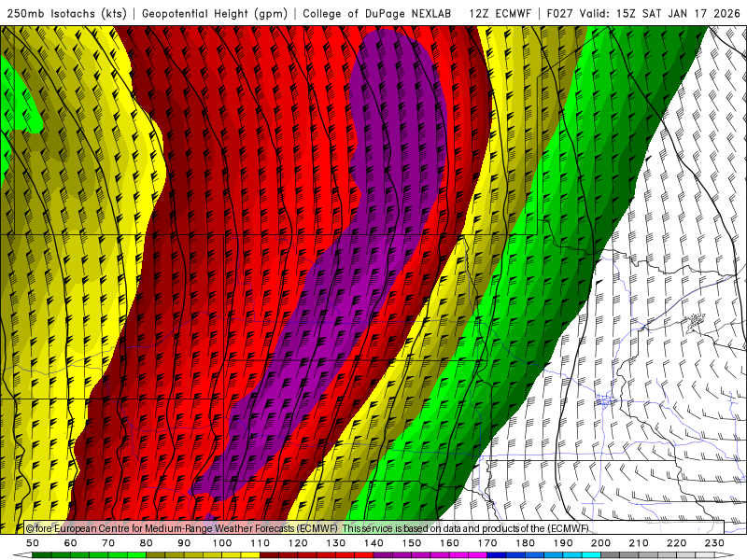The width and height of the screenshot is (747, 560).
Task: Click the dark blue swatch right of the 170 mark
Action: click(x=497, y=555)
